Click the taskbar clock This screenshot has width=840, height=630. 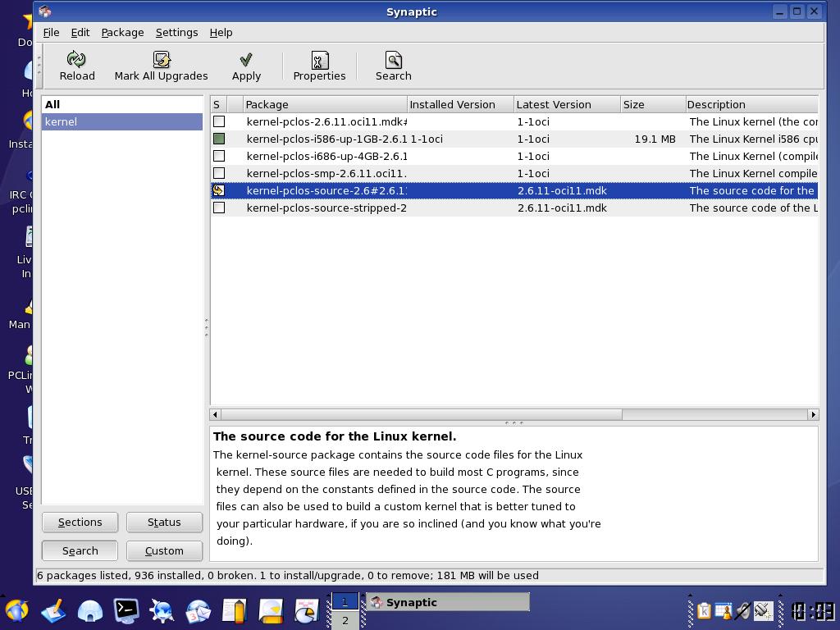point(813,610)
